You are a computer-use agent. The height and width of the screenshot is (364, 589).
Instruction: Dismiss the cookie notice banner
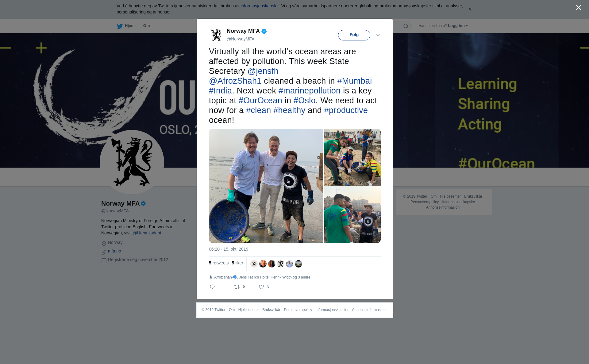pos(470,9)
